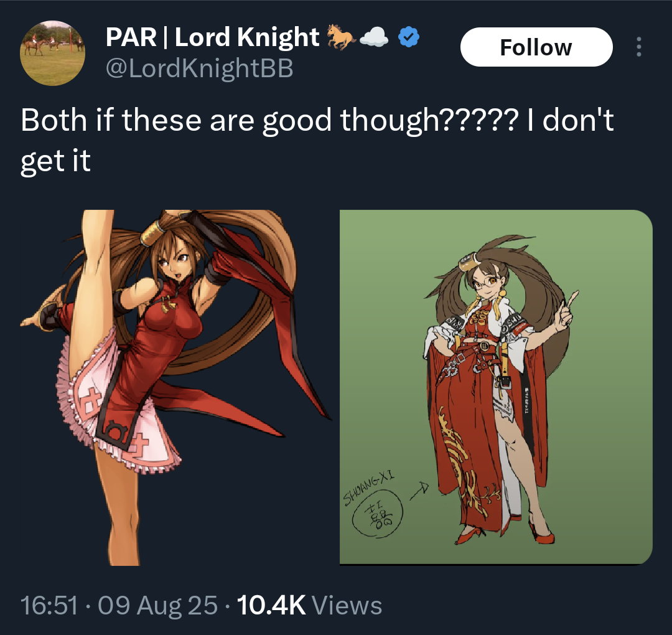
Task: Open left image of kicking character
Action: (x=175, y=387)
